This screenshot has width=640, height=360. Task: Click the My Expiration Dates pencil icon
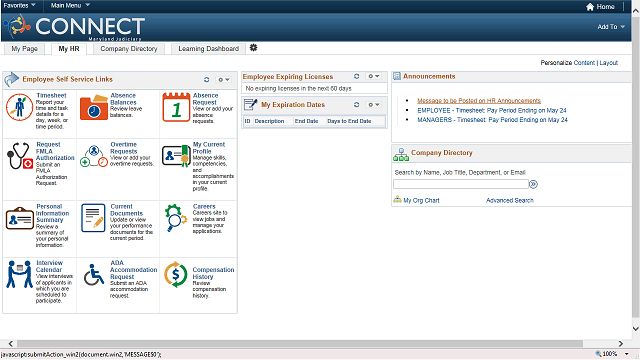(251, 104)
